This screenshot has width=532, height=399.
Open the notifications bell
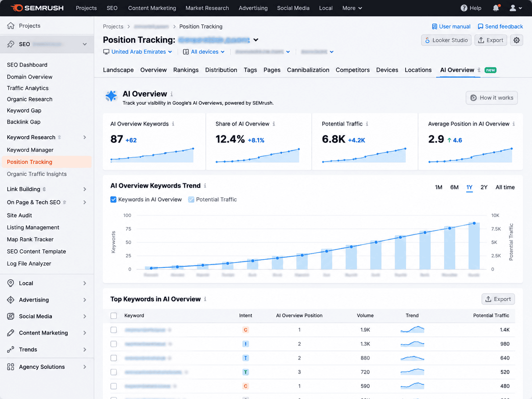pyautogui.click(x=496, y=8)
